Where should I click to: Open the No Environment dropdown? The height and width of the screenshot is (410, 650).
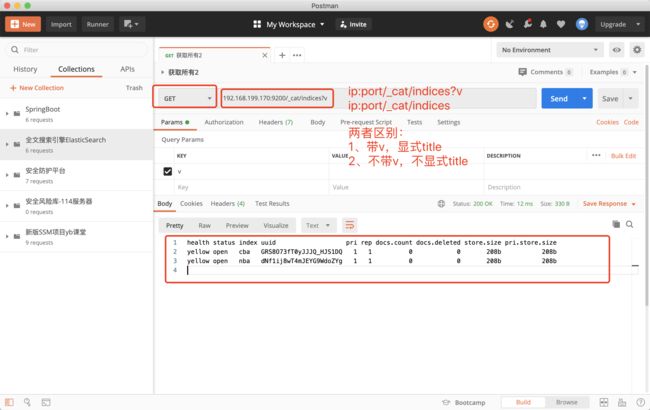(x=549, y=50)
